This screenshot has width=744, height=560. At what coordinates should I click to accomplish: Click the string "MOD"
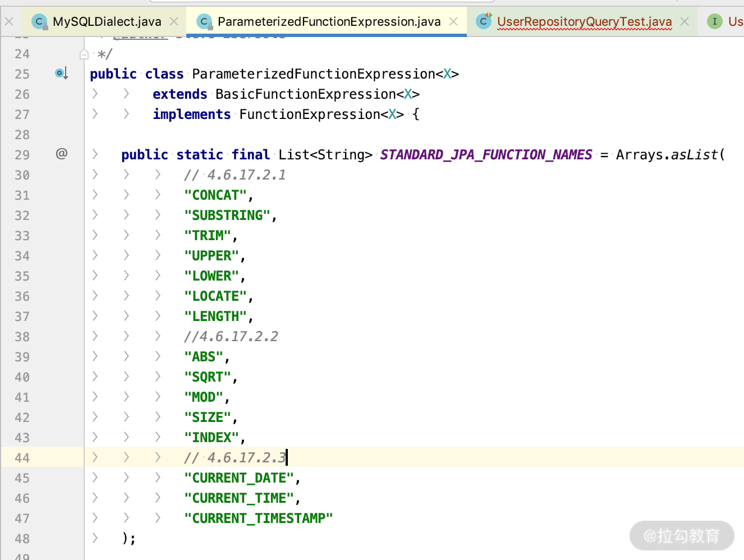(204, 397)
